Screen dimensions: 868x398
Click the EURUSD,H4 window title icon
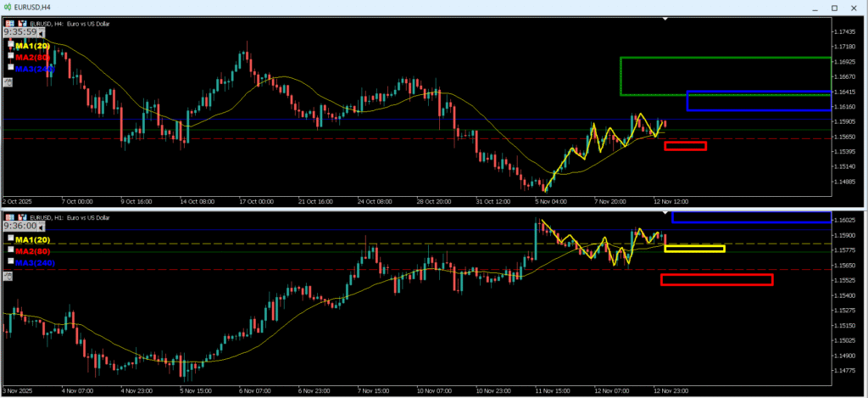tap(8, 8)
